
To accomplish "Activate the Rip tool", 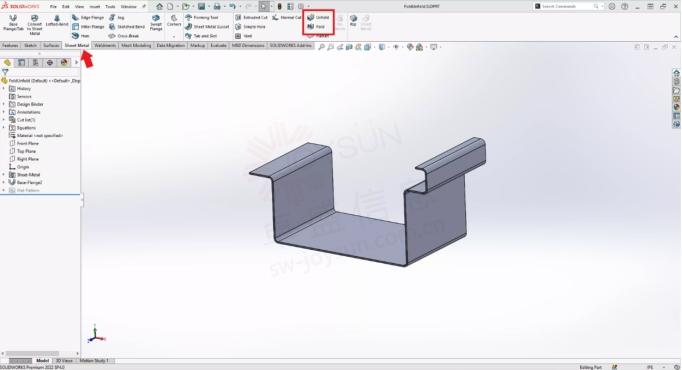I will coord(353,20).
